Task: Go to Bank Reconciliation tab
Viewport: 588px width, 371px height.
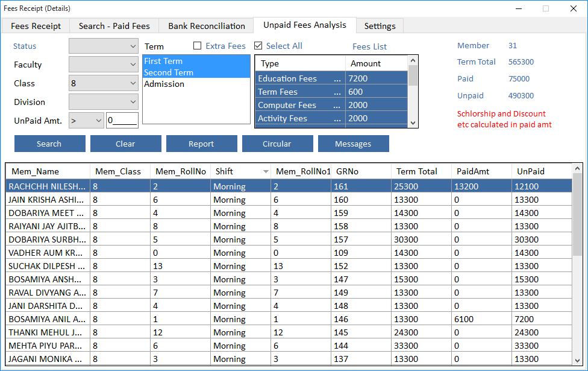Action: [206, 26]
